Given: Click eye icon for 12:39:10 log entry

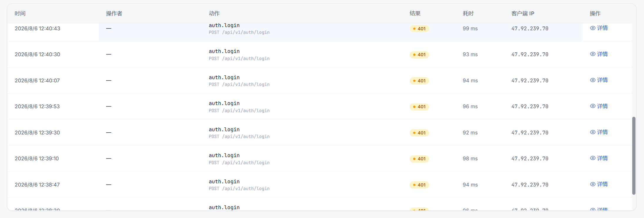Looking at the screenshot, I should 593,158.
